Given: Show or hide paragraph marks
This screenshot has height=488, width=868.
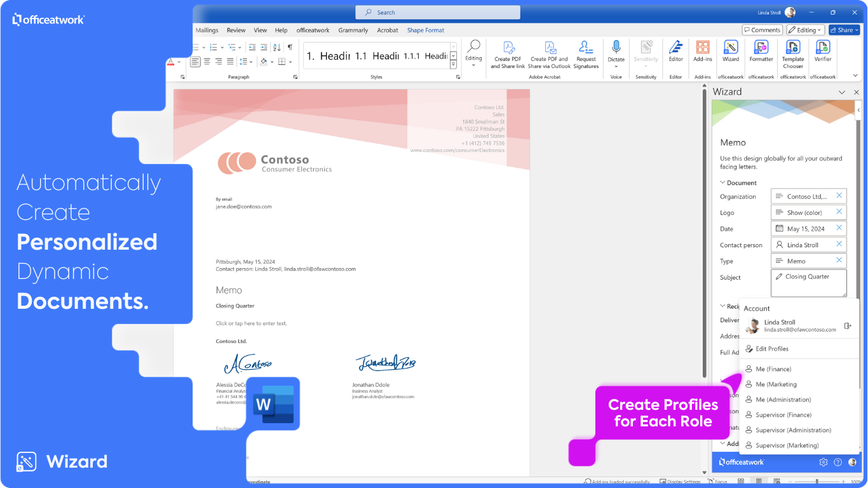Looking at the screenshot, I should [x=290, y=47].
